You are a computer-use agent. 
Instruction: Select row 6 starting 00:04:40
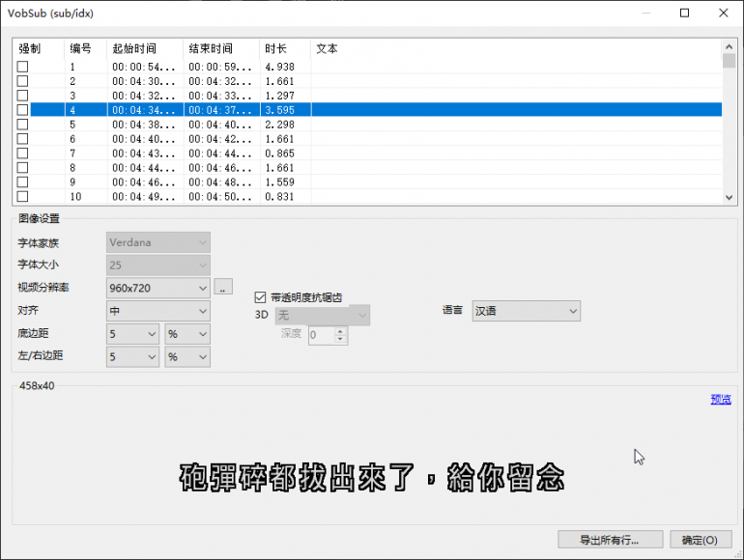pos(368,139)
